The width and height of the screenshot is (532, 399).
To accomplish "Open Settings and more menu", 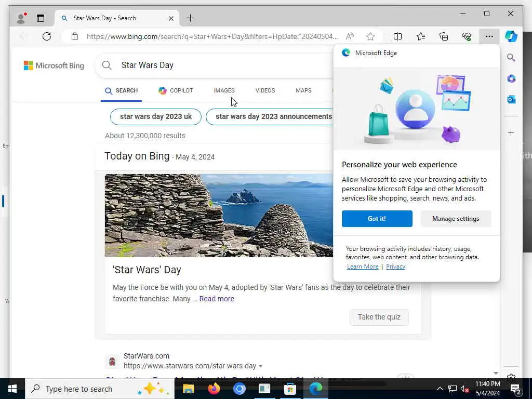I will click(489, 36).
